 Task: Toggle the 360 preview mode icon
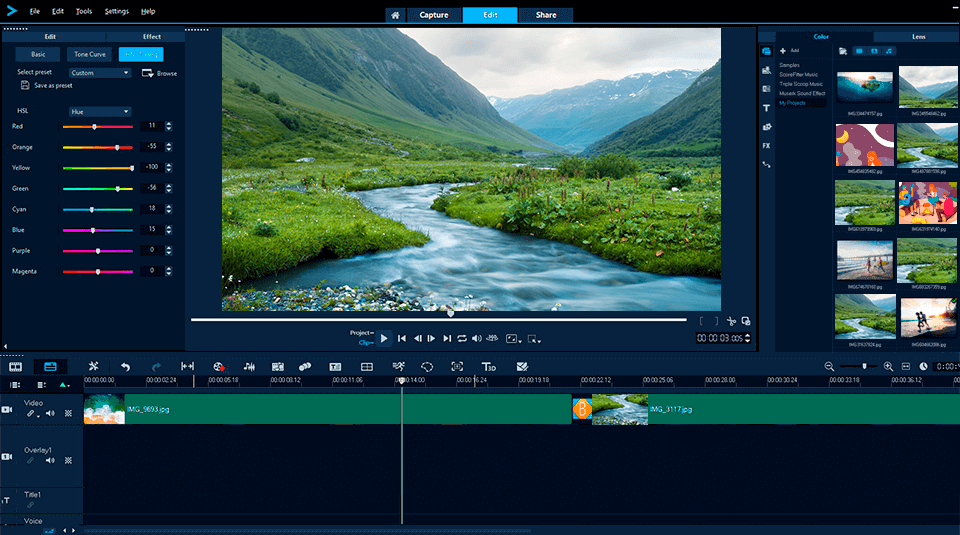click(492, 338)
